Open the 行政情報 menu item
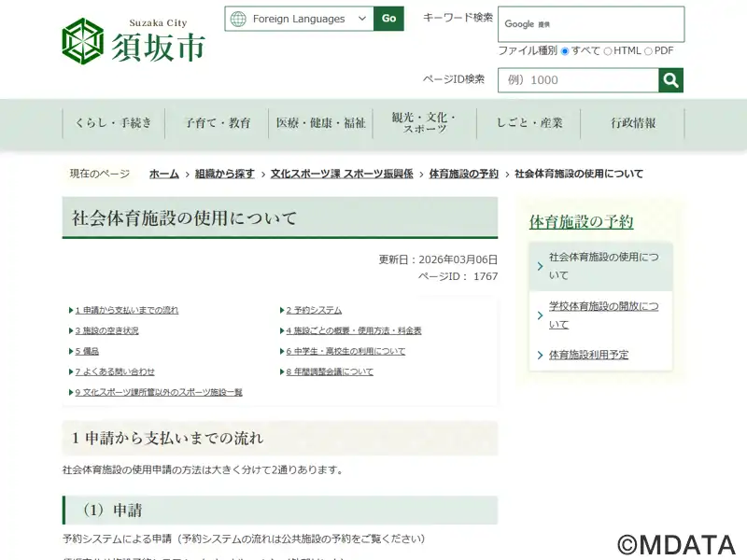The width and height of the screenshot is (747, 560). click(632, 123)
